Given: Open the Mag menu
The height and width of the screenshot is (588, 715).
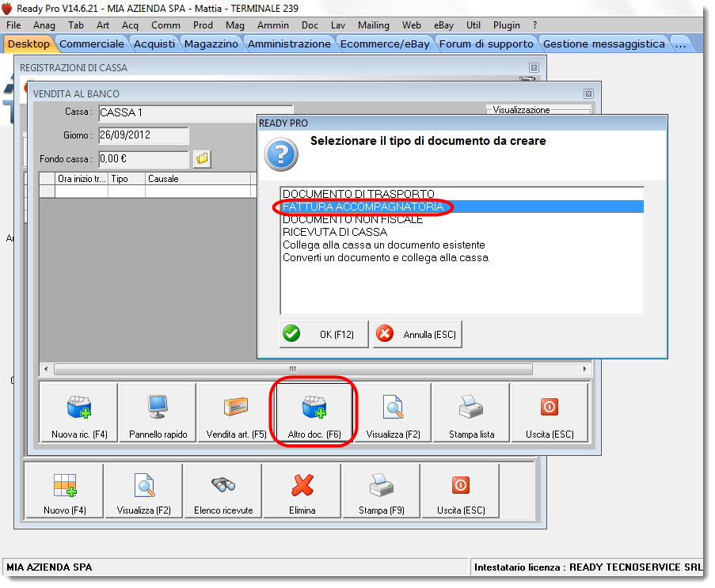Looking at the screenshot, I should pyautogui.click(x=235, y=25).
